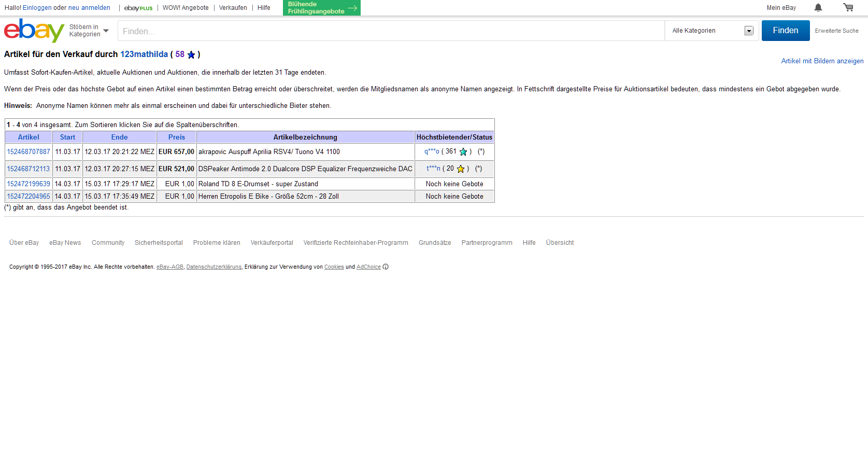Viewport: 868px width, 471px height.
Task: Click the Herren Etropolis E Bike title
Action: pos(268,197)
